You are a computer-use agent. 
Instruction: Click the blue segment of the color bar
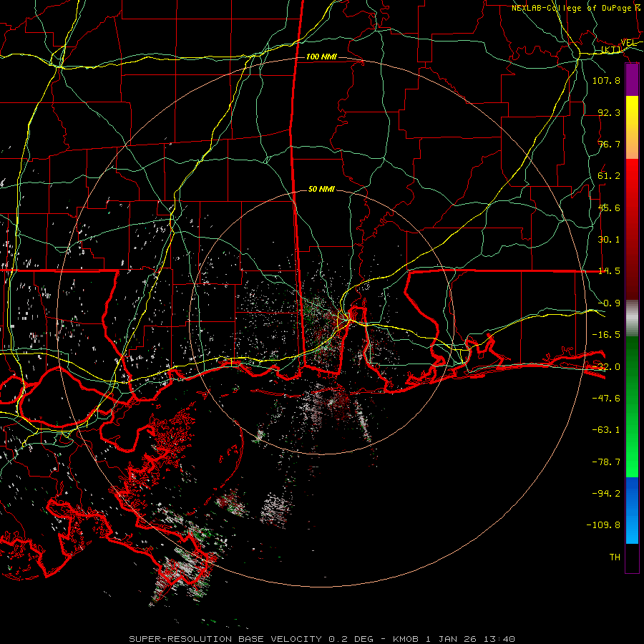coord(632,510)
